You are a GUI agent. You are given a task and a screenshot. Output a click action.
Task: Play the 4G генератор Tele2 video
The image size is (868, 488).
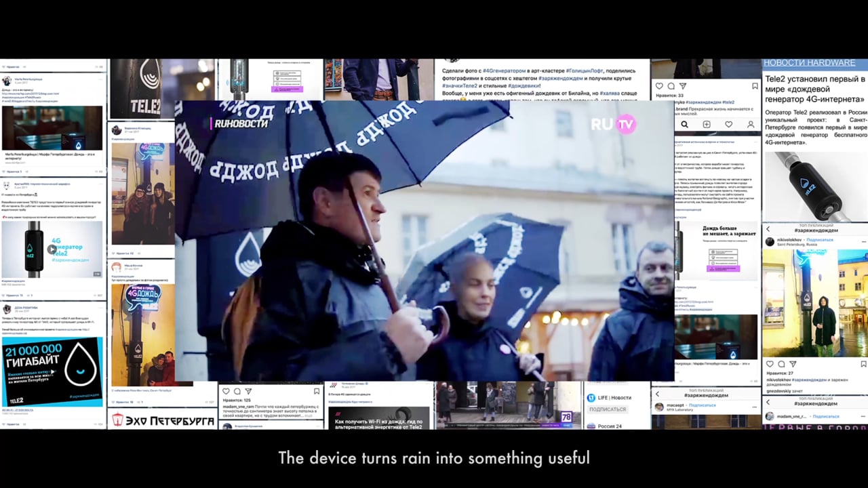click(52, 249)
